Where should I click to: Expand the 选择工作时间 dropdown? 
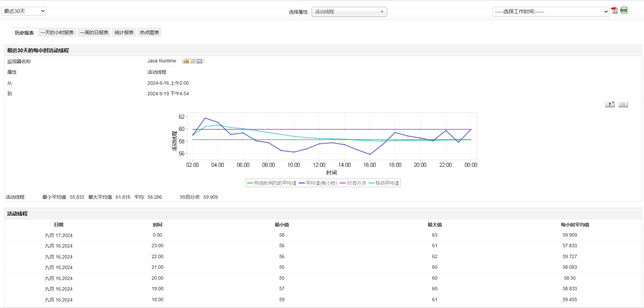[551, 12]
